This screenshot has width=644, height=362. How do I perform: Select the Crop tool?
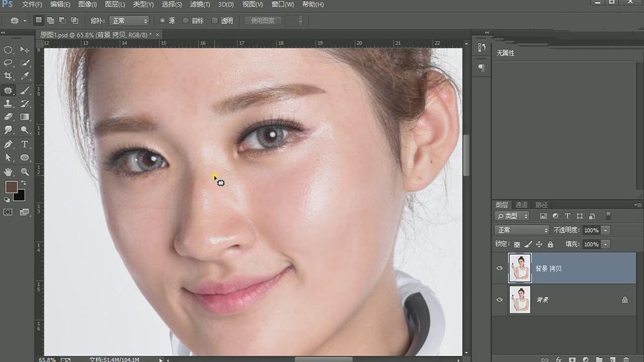click(8, 77)
